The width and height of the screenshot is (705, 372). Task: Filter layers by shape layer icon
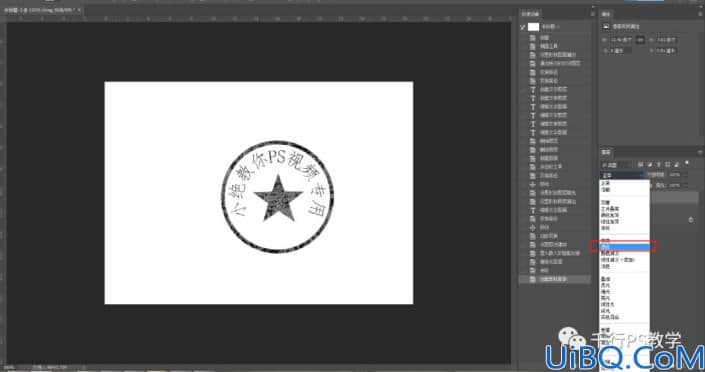pyautogui.click(x=668, y=165)
